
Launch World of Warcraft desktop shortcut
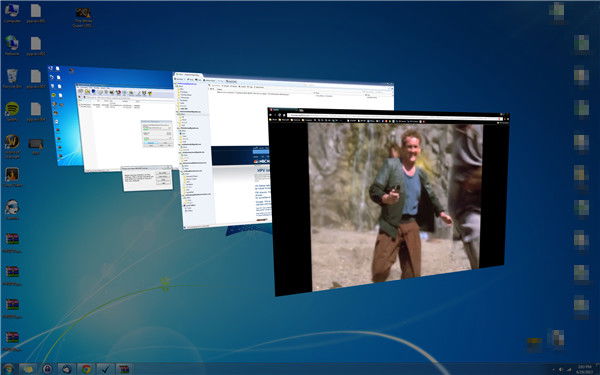pos(12,146)
